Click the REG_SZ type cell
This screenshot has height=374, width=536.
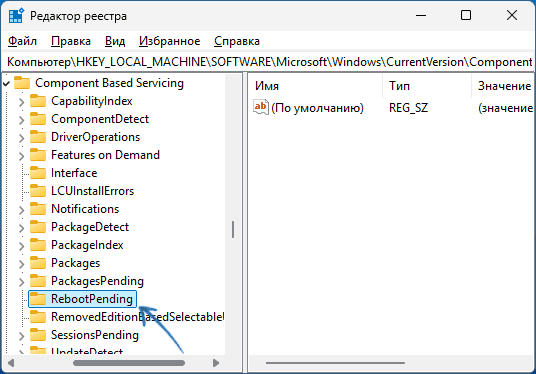(x=408, y=108)
